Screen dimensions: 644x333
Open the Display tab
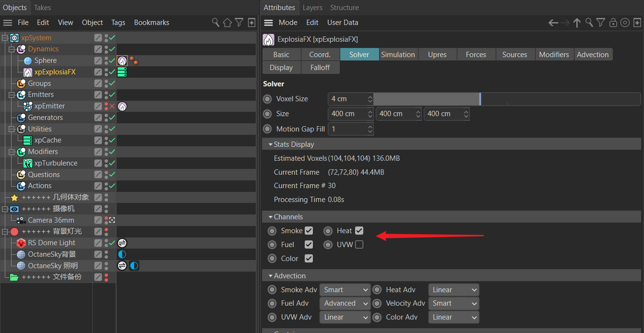click(281, 68)
